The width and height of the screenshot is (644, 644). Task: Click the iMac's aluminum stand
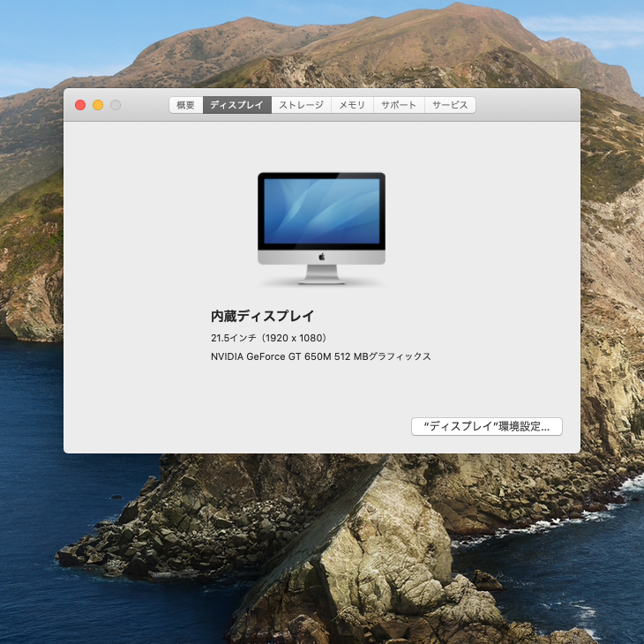coord(321,274)
